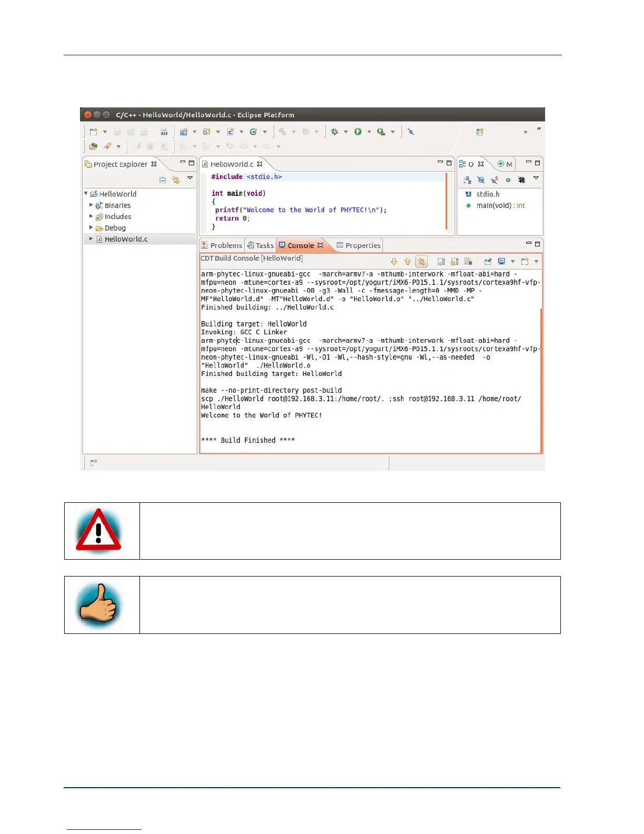Close the HelloWorld.c editor tab
644x834 pixels.
[259, 164]
